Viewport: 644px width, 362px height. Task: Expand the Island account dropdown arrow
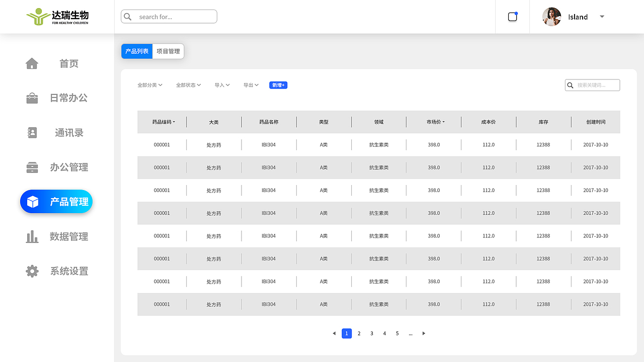602,17
